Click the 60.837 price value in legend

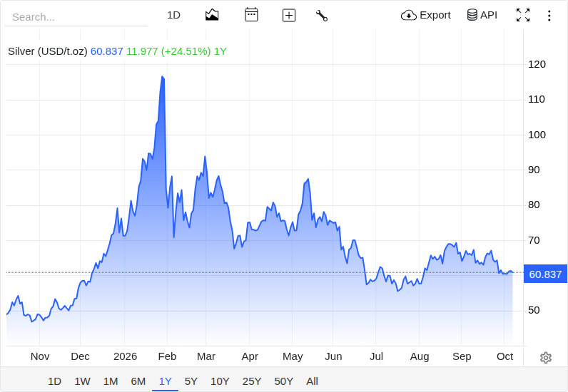107,51
